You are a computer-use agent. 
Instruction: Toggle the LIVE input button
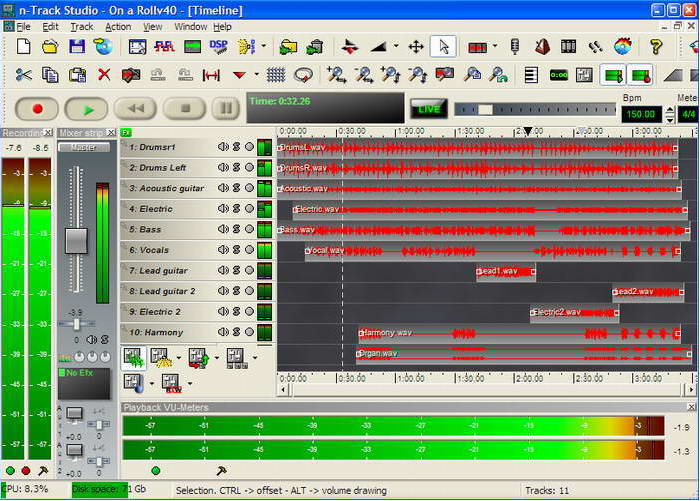click(429, 108)
